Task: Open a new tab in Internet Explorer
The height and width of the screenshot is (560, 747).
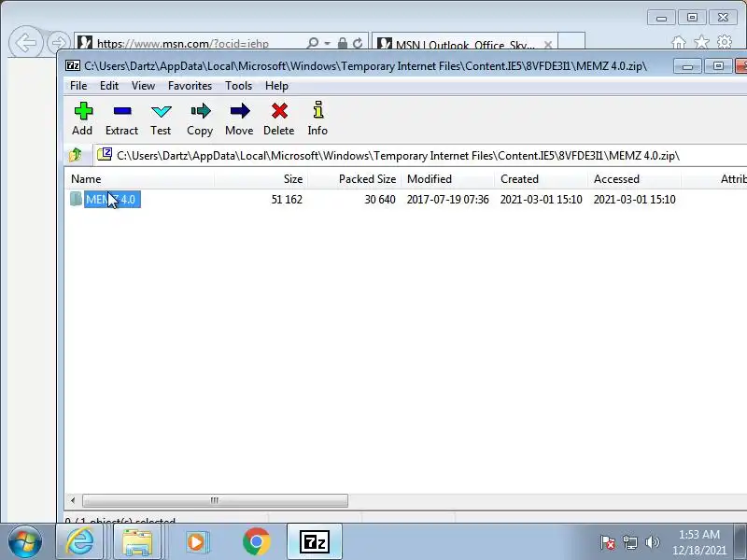Action: pyautogui.click(x=571, y=42)
